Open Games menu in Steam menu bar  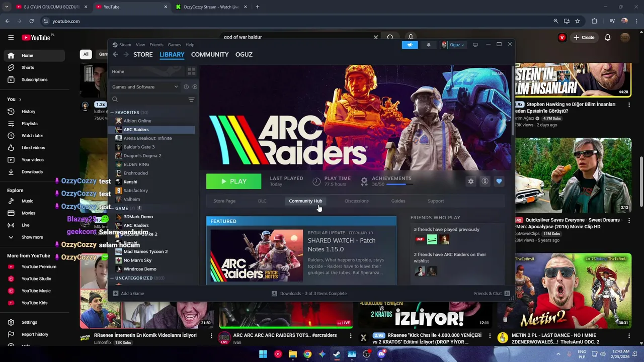pyautogui.click(x=175, y=45)
